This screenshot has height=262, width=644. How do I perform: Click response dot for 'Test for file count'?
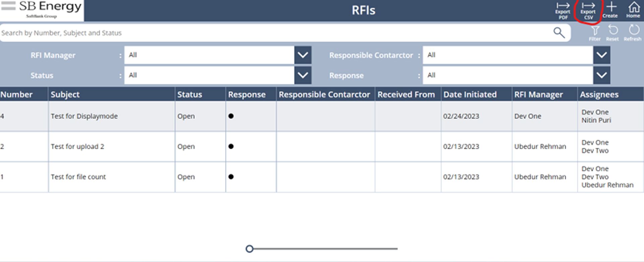click(231, 177)
